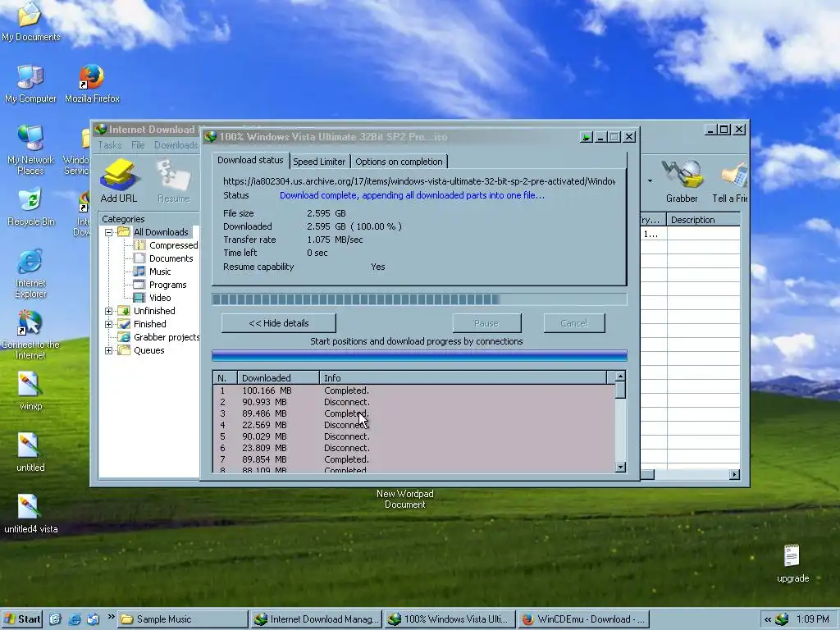Select connection row with 100.166 MB

(x=413, y=390)
